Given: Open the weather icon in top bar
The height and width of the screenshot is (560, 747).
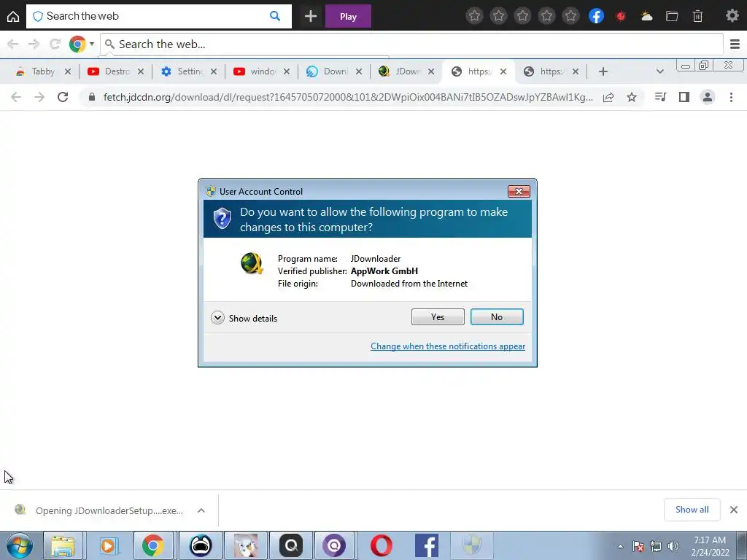Looking at the screenshot, I should 646,16.
